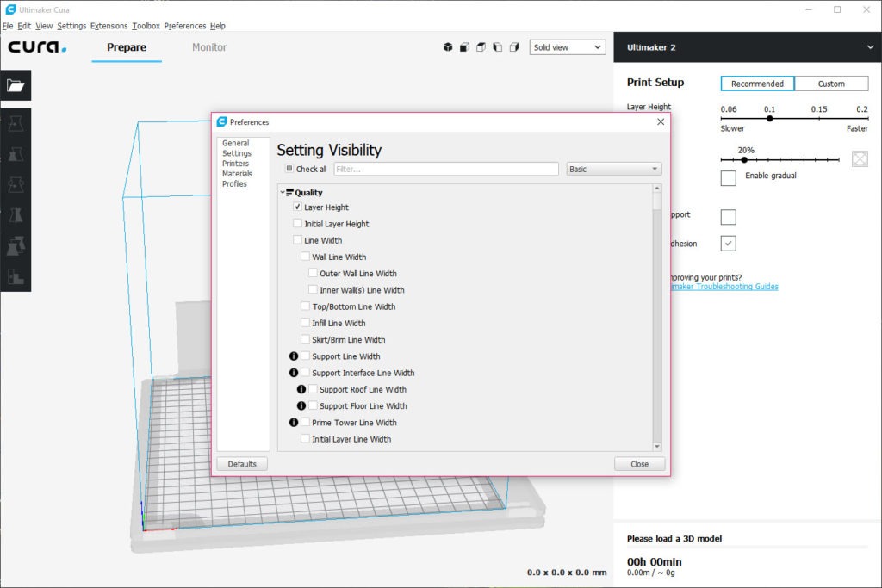Click the Open File folder icon
The width and height of the screenshot is (882, 588).
pyautogui.click(x=16, y=85)
